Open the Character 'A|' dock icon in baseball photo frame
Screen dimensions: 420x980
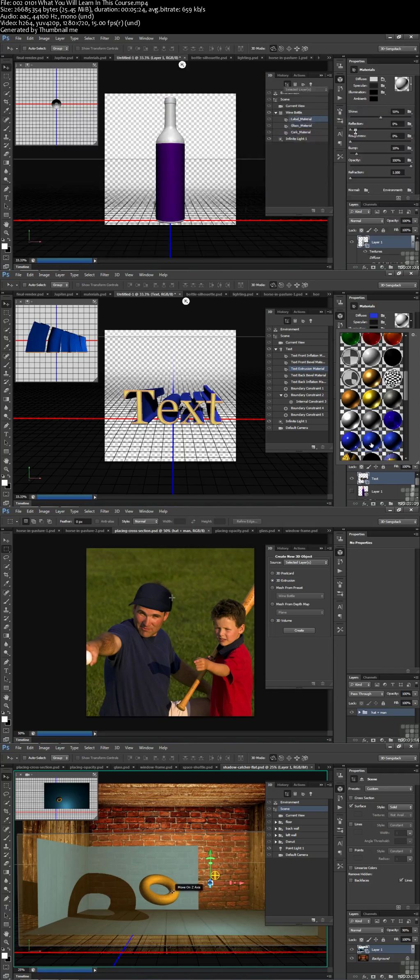(x=340, y=607)
